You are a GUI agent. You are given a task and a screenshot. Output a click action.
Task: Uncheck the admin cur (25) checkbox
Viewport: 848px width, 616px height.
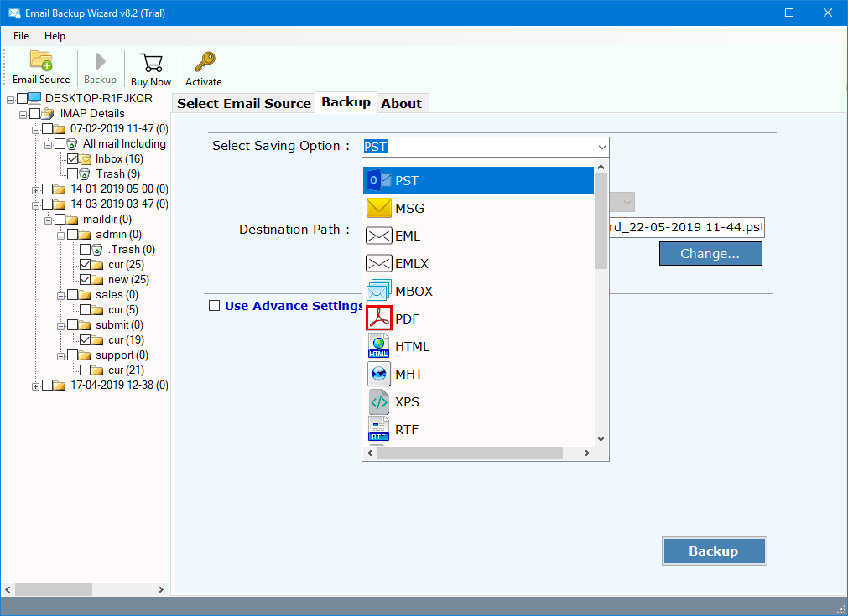pos(85,265)
